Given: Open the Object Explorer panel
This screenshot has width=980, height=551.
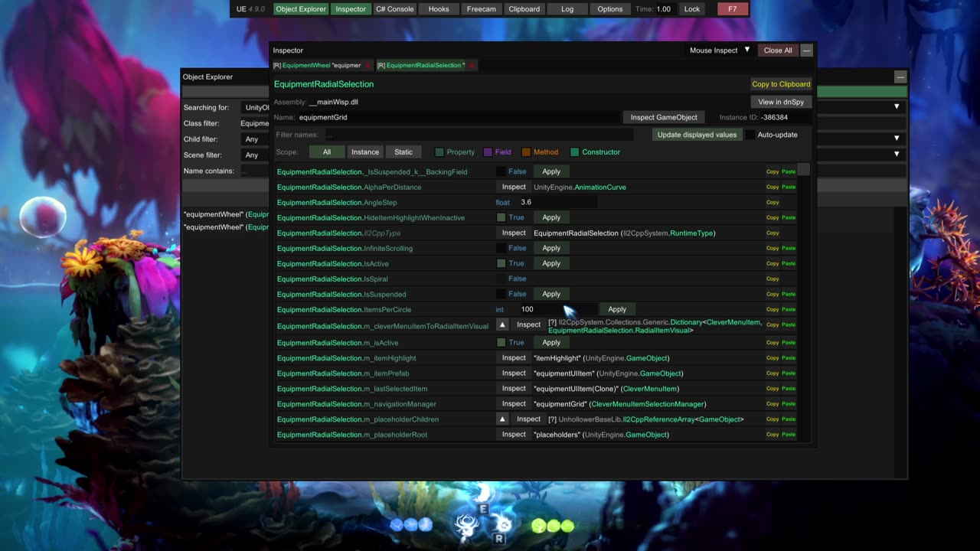Looking at the screenshot, I should click(x=301, y=9).
